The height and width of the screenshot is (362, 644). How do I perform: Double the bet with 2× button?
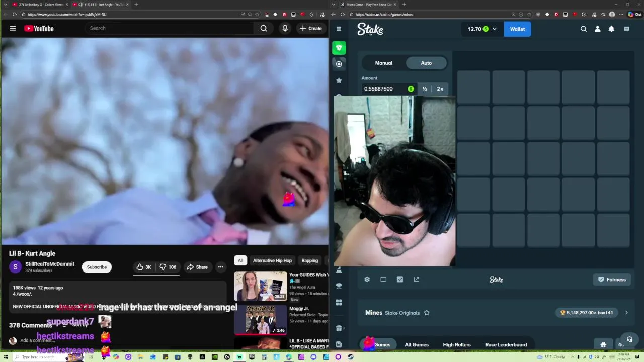click(x=440, y=89)
